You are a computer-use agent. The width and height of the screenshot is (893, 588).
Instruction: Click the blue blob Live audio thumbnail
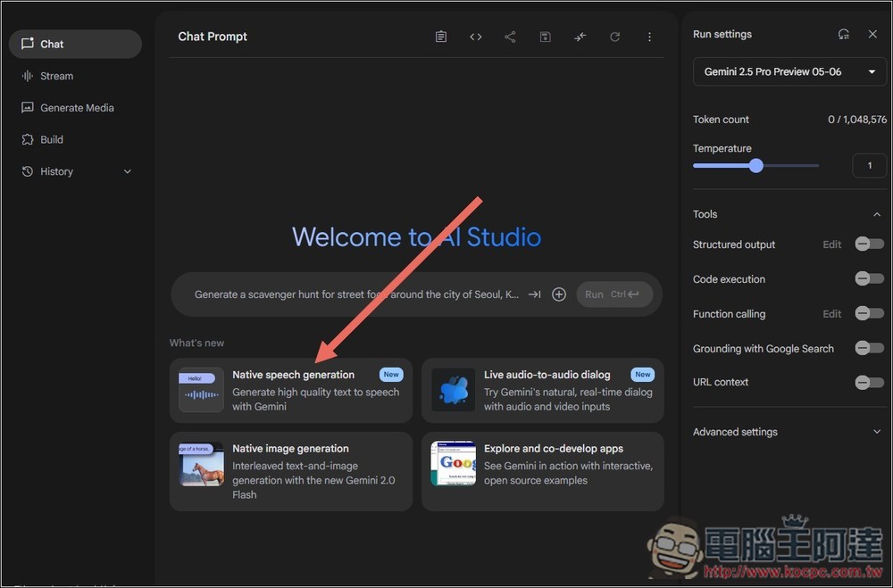[454, 390]
